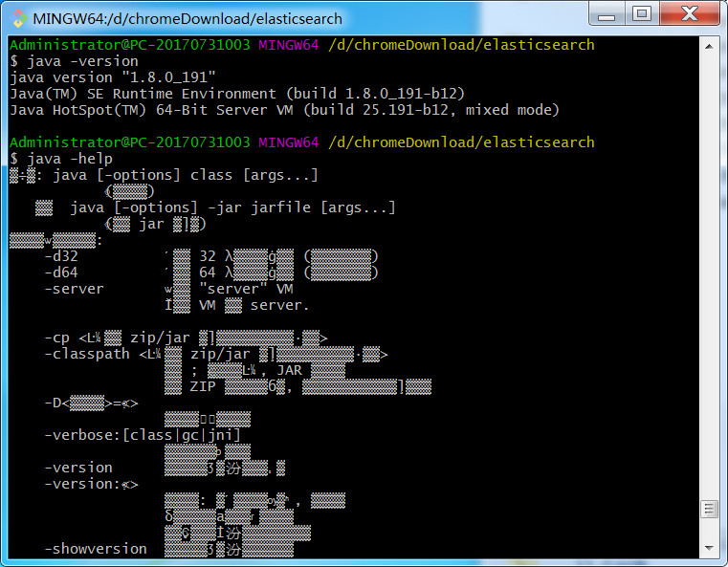728x567 pixels.
Task: Click the -showversion option text
Action: (x=95, y=549)
